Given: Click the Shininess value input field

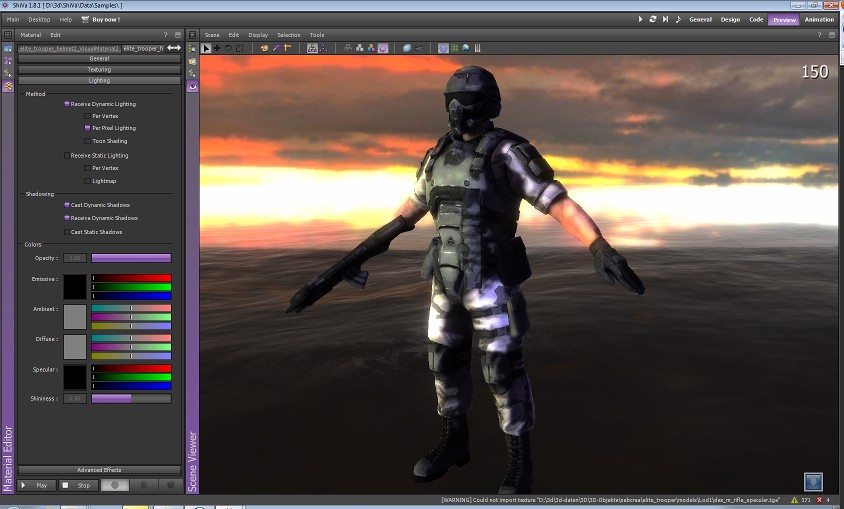Looking at the screenshot, I should tap(75, 398).
